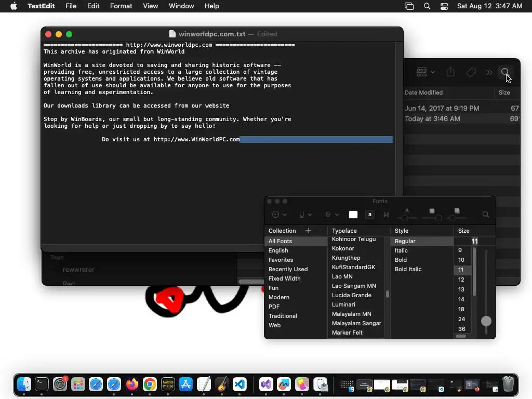
Task: Open the Help menu
Action: [212, 6]
